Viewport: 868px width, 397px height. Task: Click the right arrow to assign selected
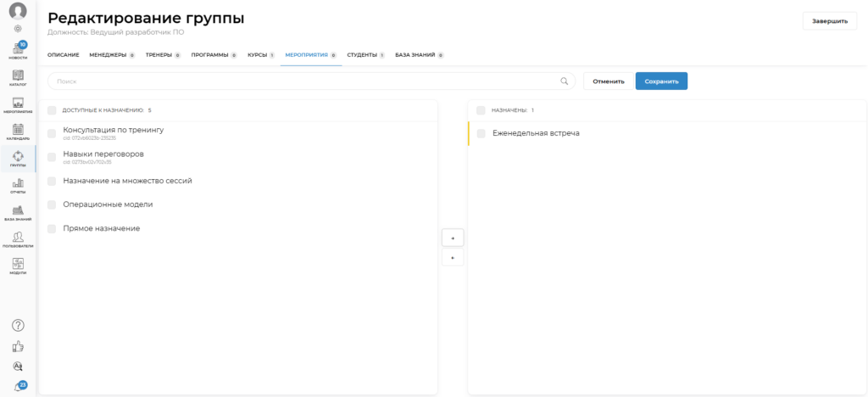tap(453, 238)
